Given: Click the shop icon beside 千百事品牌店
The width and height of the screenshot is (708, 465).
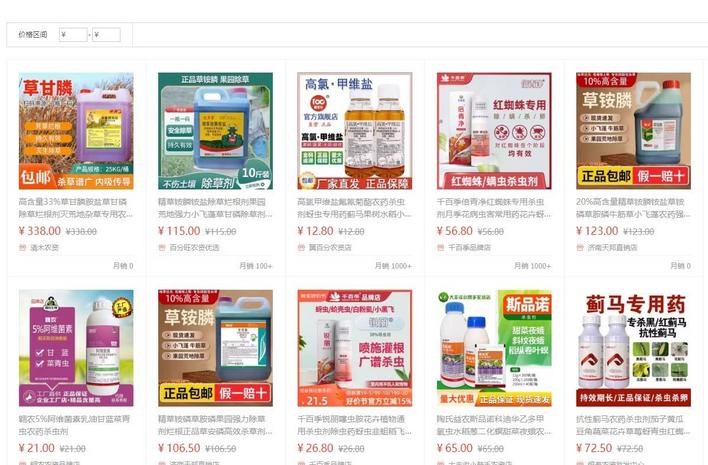Looking at the screenshot, I should [x=441, y=247].
